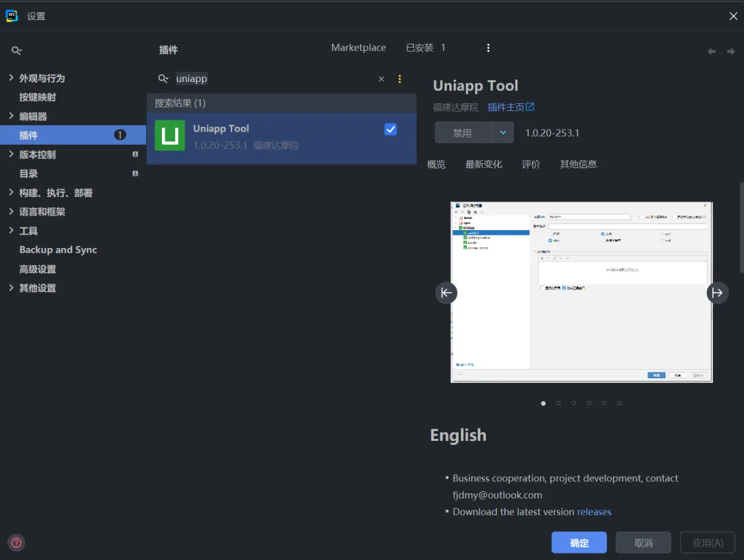Open the plugin screenshot preview image

(x=581, y=292)
